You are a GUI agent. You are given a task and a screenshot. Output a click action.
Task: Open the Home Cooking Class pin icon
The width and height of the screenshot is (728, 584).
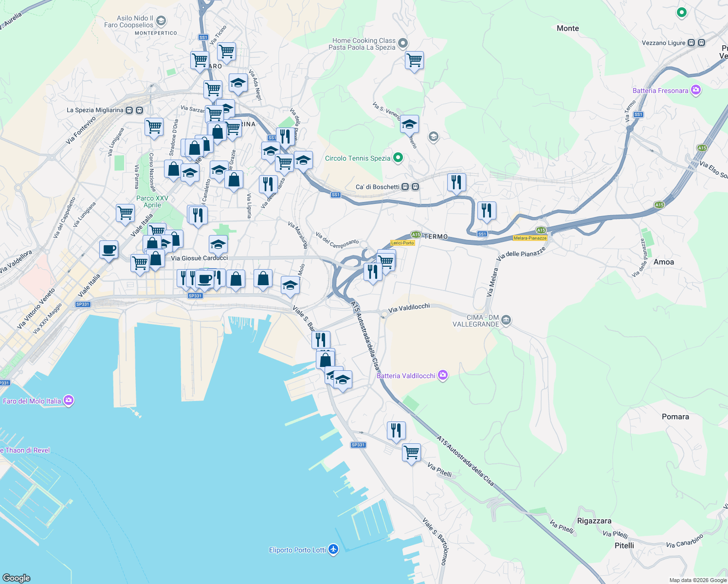pos(403,44)
